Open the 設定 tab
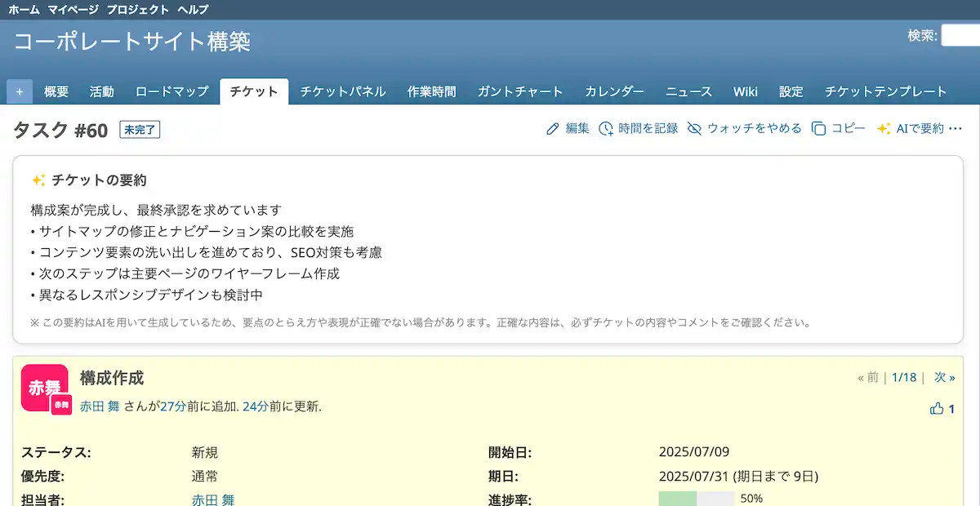The image size is (980, 506). (790, 91)
